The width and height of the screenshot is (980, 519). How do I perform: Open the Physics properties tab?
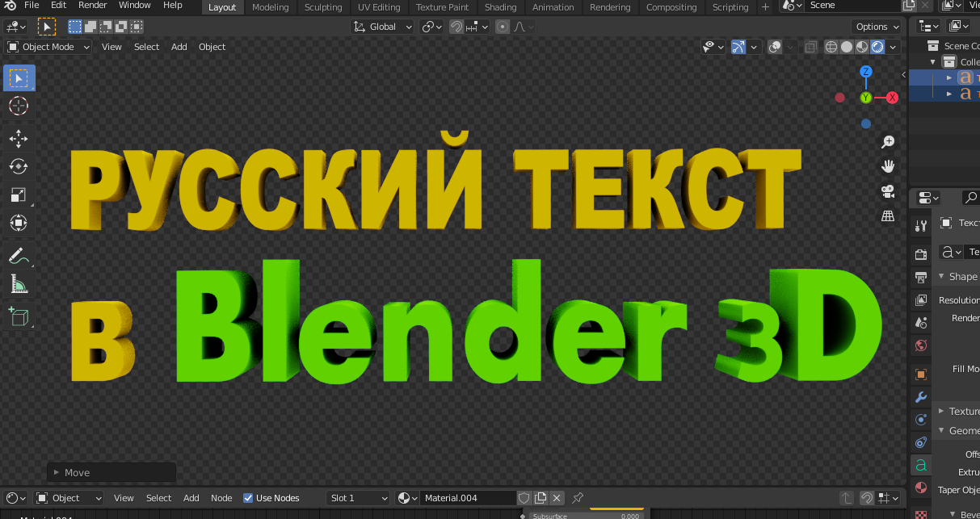[920, 420]
